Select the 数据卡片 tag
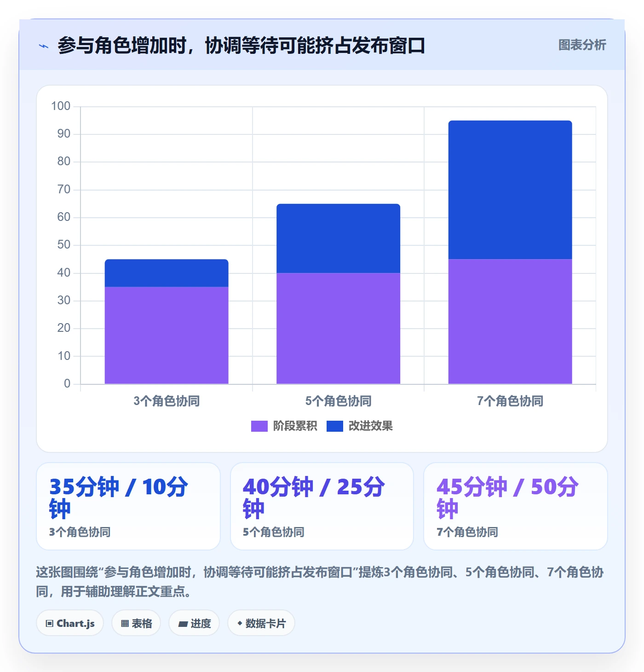This screenshot has height=672, width=644. click(x=261, y=623)
